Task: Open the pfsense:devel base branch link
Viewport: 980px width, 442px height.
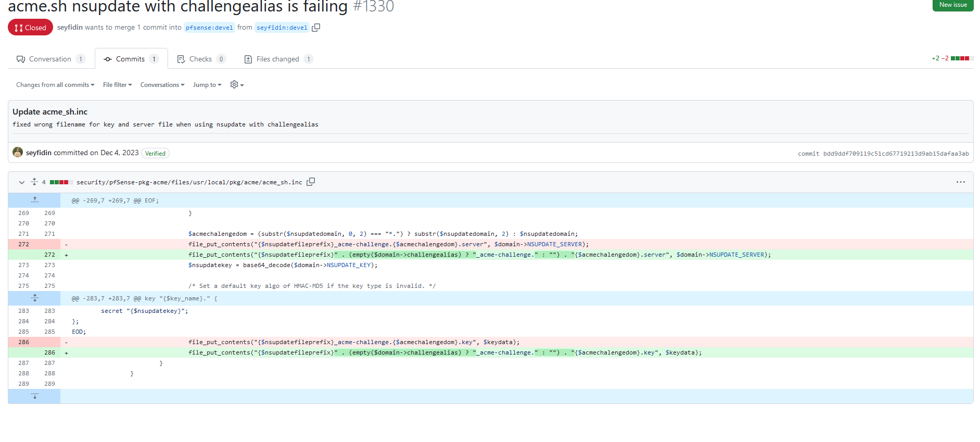Action: tap(209, 28)
